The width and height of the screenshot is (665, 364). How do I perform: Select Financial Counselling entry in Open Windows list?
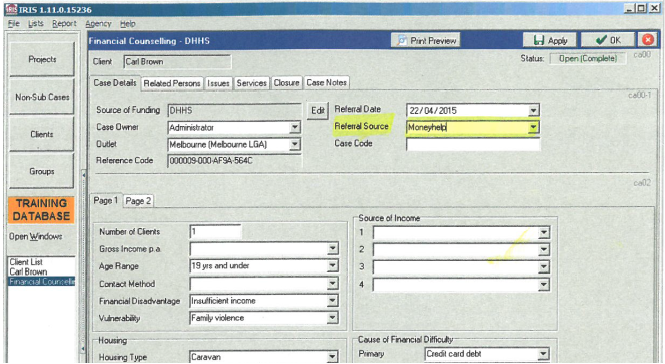pos(42,282)
